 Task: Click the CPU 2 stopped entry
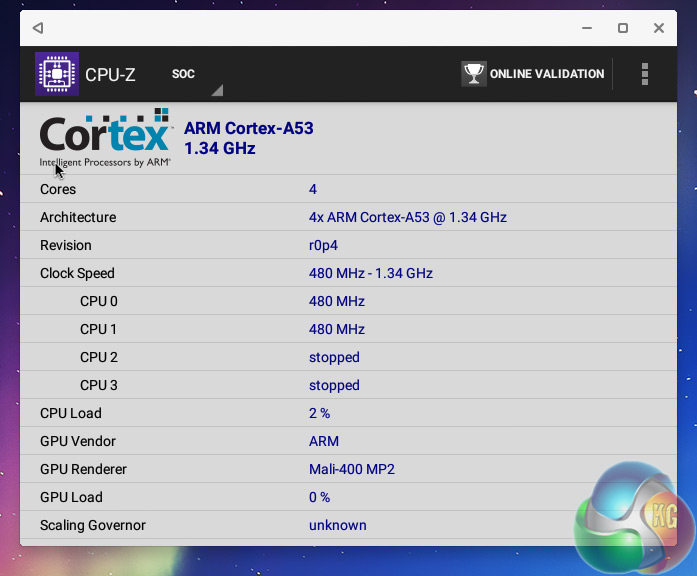coord(334,357)
